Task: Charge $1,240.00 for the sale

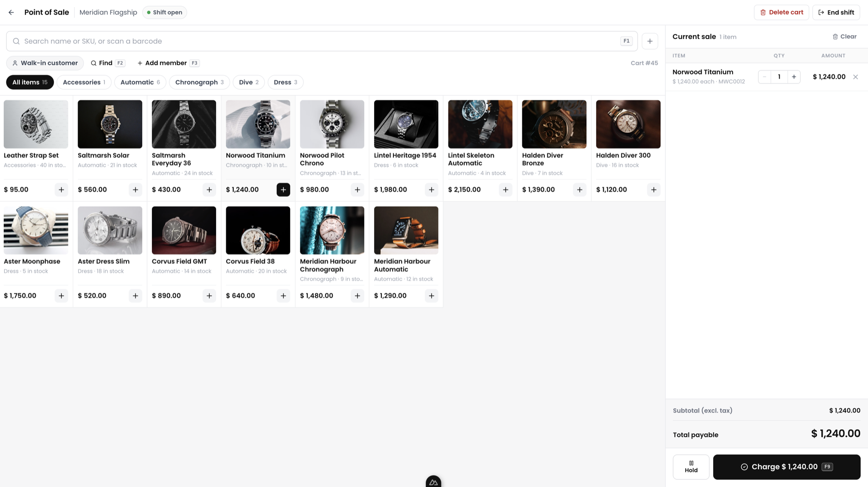Action: click(787, 467)
